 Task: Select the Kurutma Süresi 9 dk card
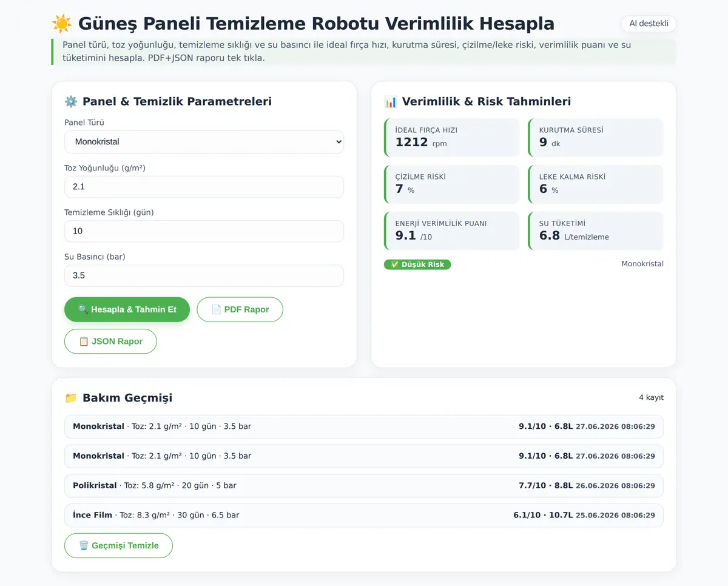point(596,138)
